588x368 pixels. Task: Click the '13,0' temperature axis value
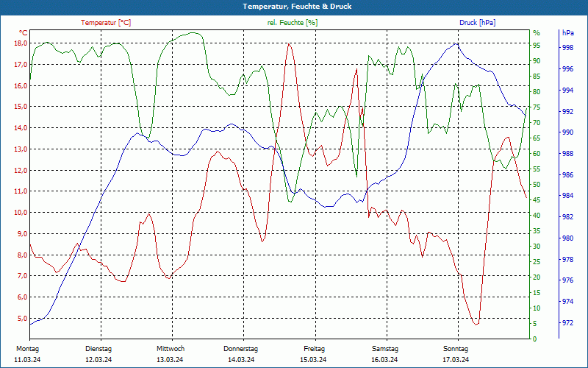(21, 149)
